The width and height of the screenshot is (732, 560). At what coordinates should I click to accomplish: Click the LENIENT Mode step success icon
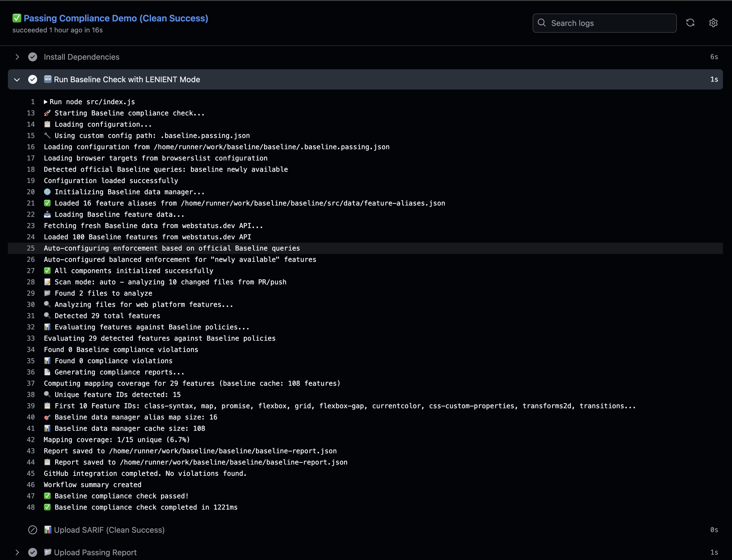click(x=32, y=79)
